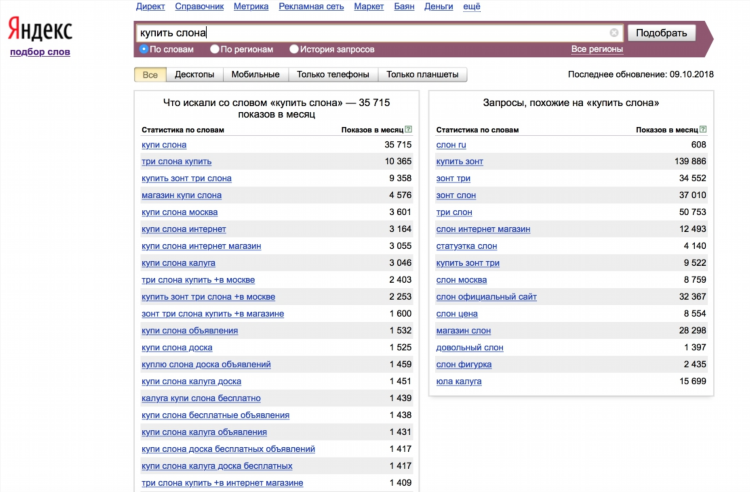Open the 'слон фигурка' similar query link
This screenshot has height=492, width=750.
[x=464, y=364]
